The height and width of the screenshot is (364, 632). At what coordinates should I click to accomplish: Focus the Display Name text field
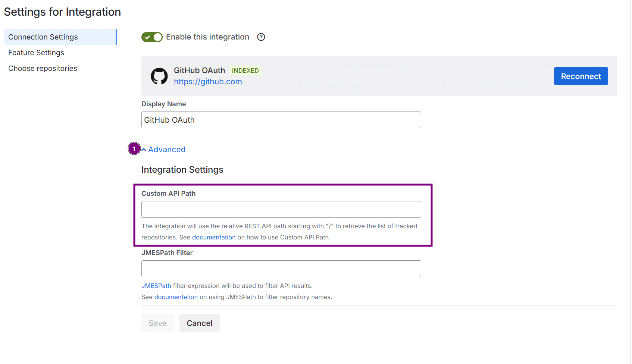point(281,120)
